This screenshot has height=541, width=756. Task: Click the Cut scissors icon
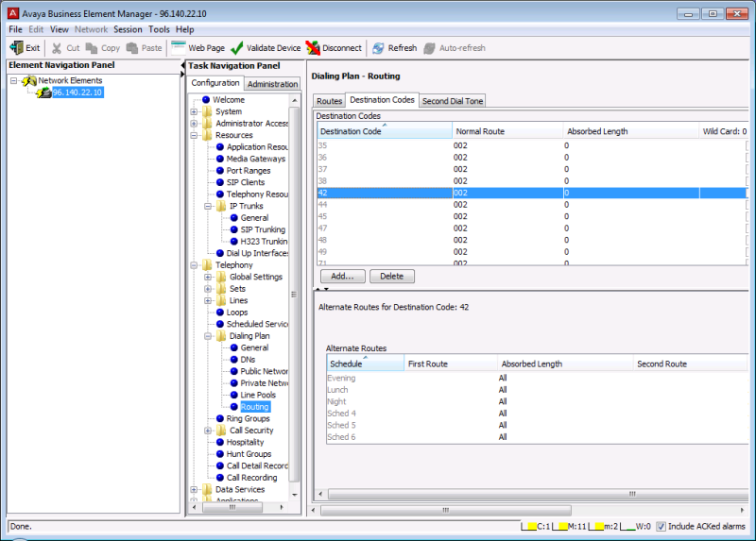click(57, 48)
